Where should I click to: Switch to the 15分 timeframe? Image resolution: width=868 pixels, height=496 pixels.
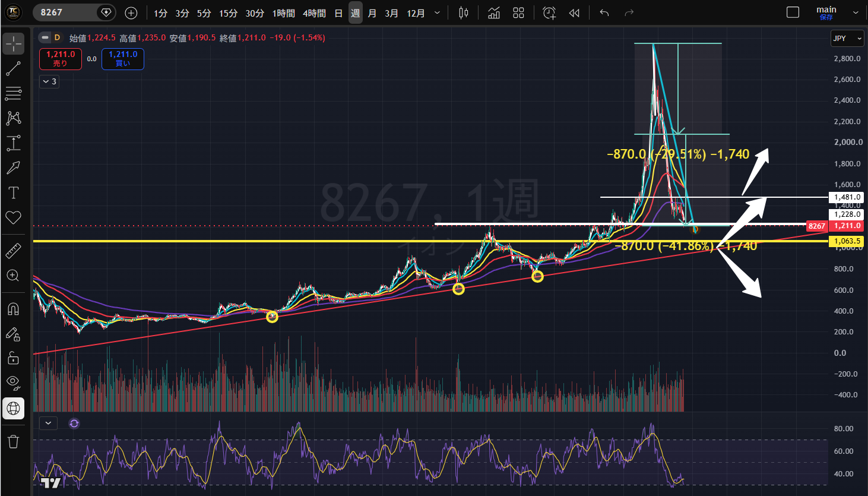228,13
